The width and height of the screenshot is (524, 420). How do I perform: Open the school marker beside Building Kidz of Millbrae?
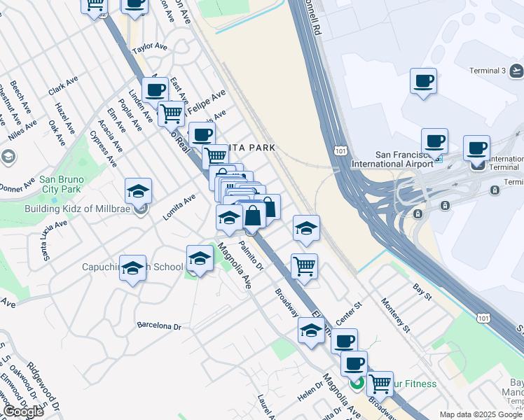138,194
